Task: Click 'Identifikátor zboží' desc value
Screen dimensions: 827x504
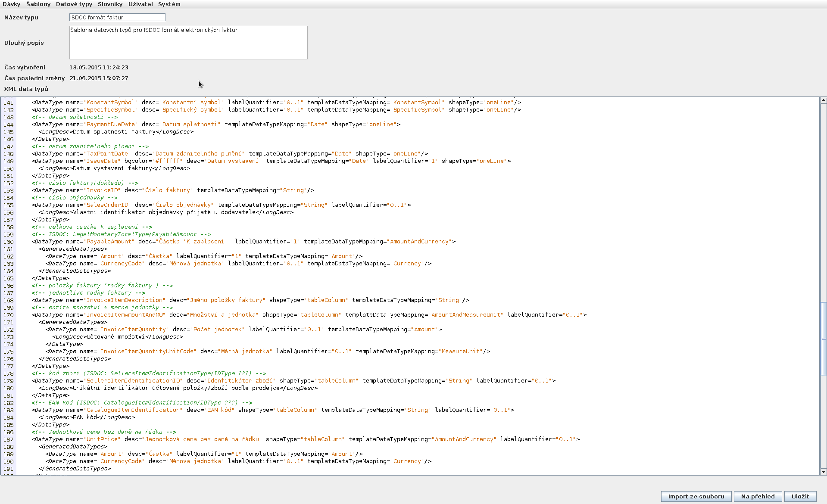Action: 240,381
